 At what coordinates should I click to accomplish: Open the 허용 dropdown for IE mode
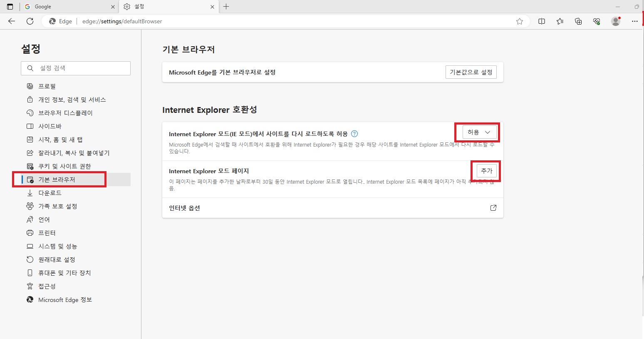point(479,132)
